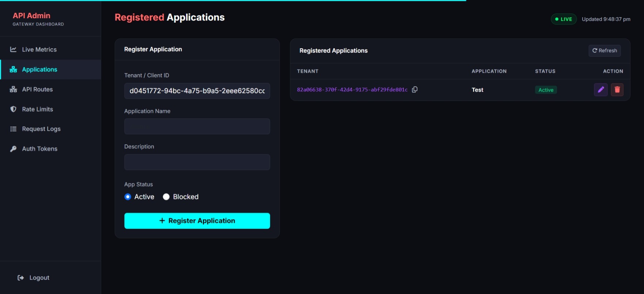
Task: Click the Rate Limits shield icon
Action: pyautogui.click(x=13, y=109)
